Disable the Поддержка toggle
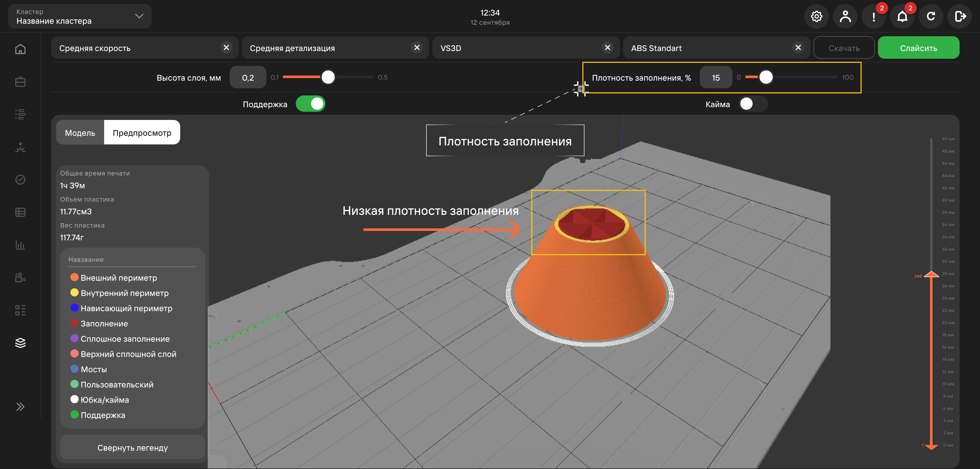The width and height of the screenshot is (980, 469). pyautogui.click(x=310, y=104)
